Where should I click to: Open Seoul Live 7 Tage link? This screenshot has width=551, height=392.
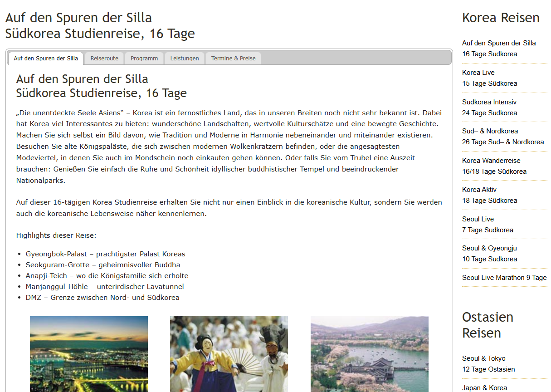488,225
